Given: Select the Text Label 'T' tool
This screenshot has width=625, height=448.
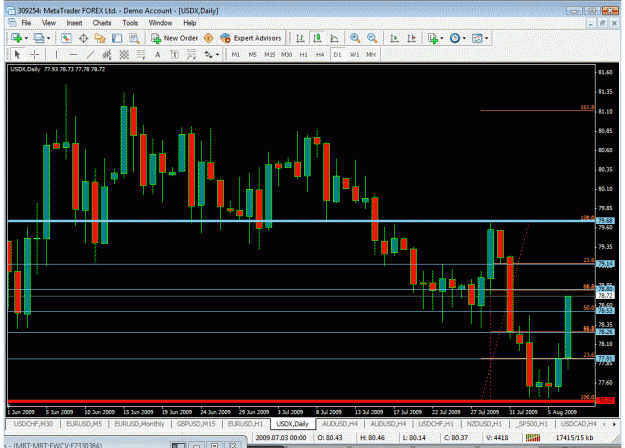Looking at the screenshot, I should coord(175,55).
